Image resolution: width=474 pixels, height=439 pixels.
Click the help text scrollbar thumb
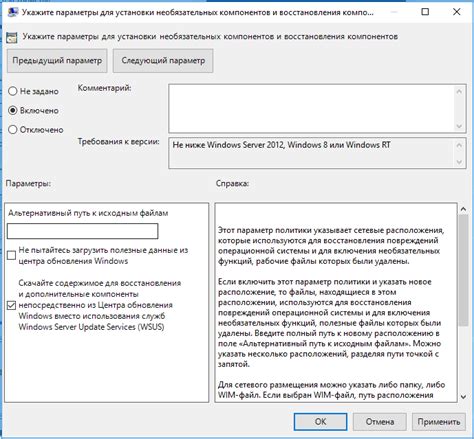click(x=463, y=270)
